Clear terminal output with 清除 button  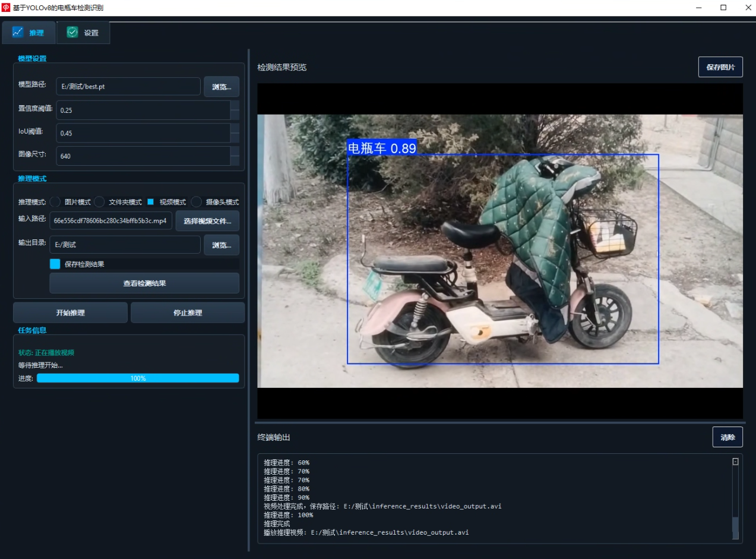point(727,437)
